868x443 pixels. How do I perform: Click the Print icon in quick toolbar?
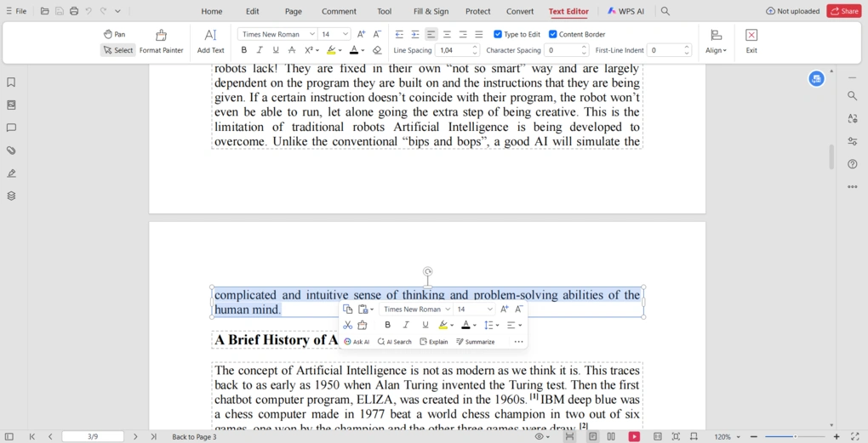tap(74, 11)
